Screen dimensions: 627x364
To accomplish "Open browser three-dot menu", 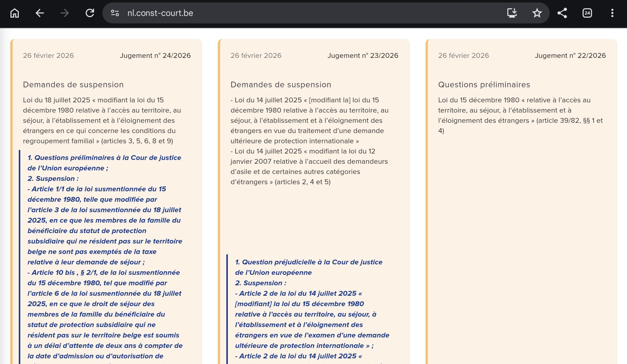I will click(612, 13).
